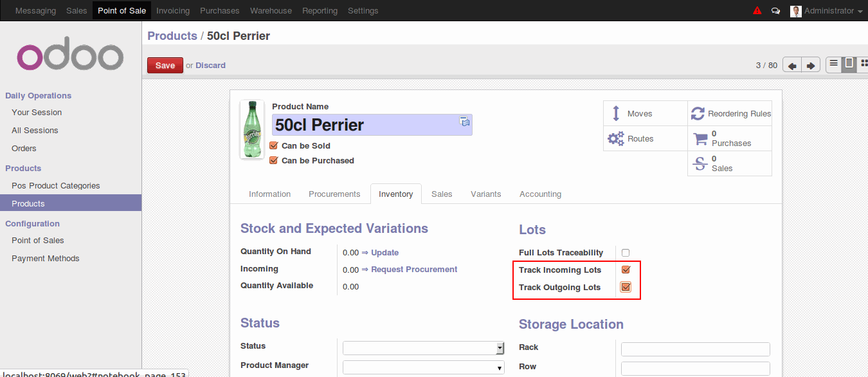868x377 pixels.
Task: Open the conversations chat icon
Action: 775,11
